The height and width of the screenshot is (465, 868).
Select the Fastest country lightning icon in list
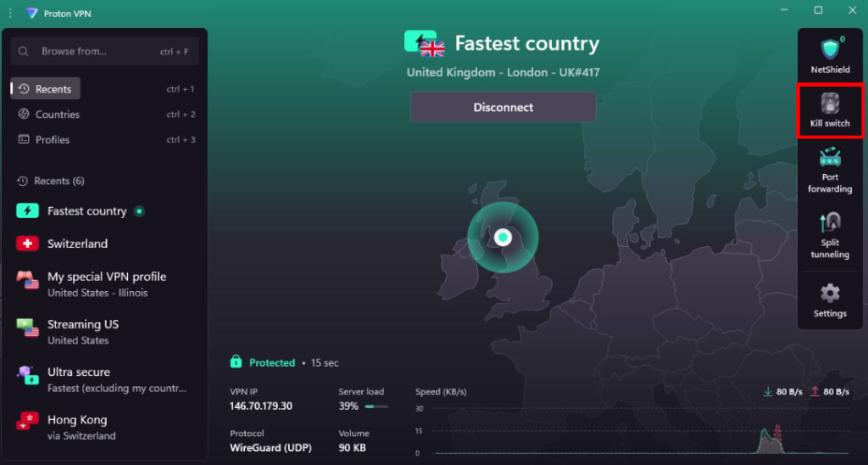coord(27,211)
